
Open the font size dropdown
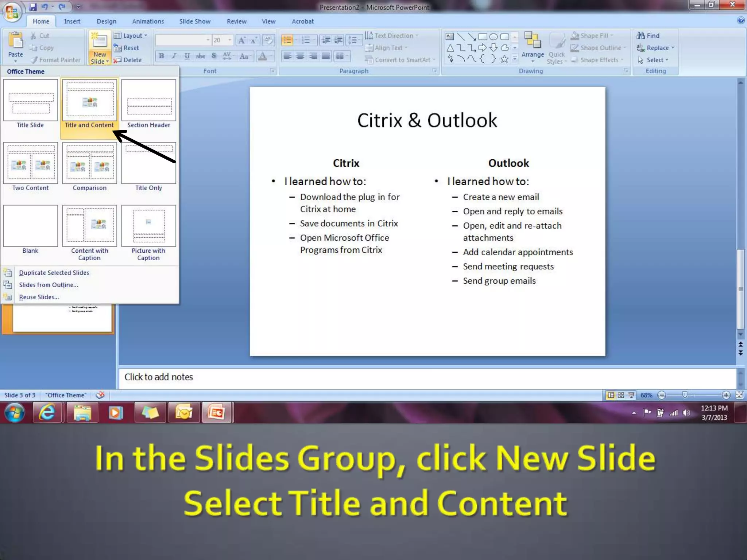pos(230,40)
